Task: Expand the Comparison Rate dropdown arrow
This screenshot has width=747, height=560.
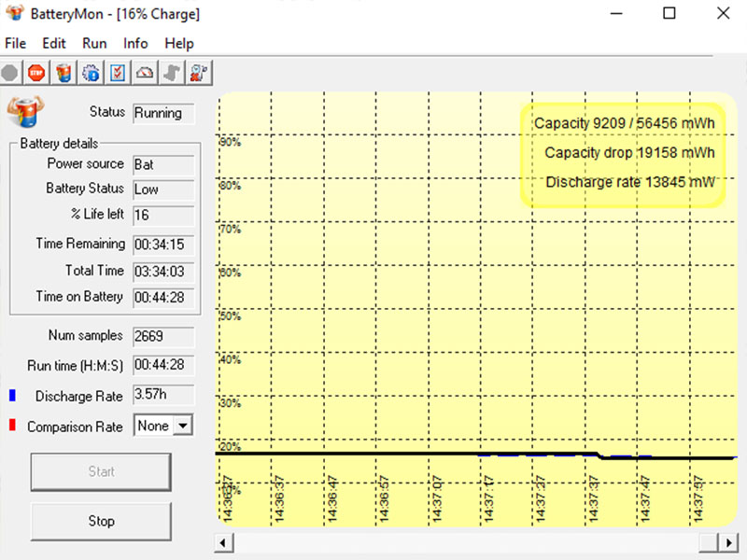Action: 183,426
